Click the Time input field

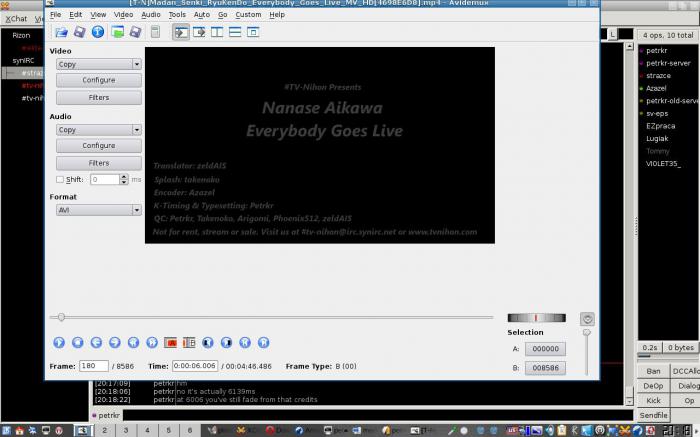tap(195, 366)
